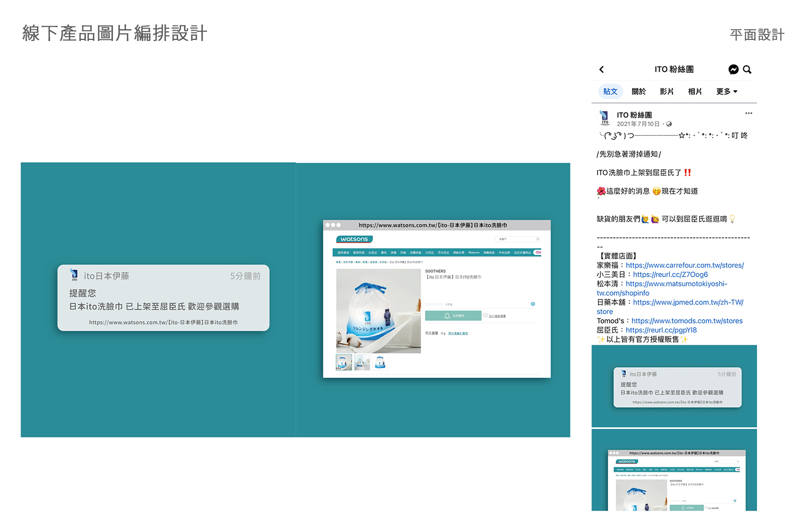The height and width of the screenshot is (532, 798).
Task: Go to the 相片 tab
Action: 695,92
